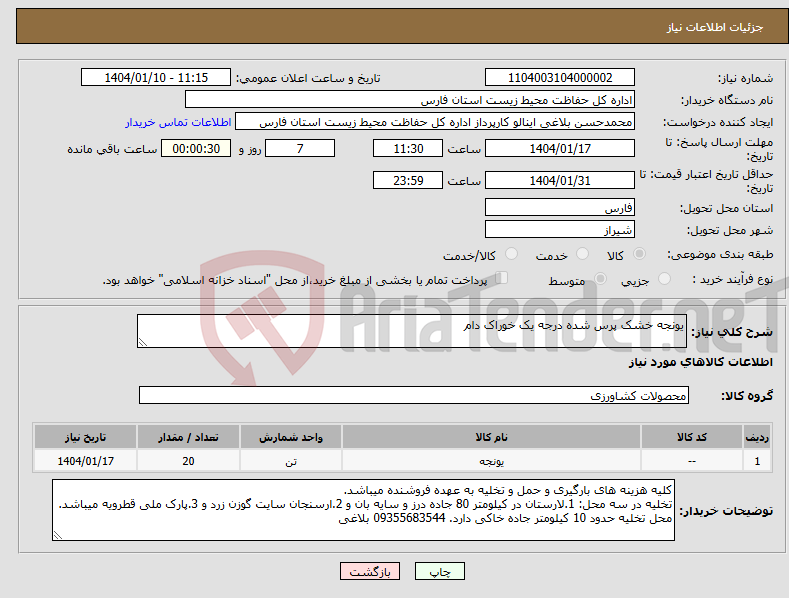Click the deadline time 11:30 field
The height and width of the screenshot is (598, 789).
click(x=408, y=148)
